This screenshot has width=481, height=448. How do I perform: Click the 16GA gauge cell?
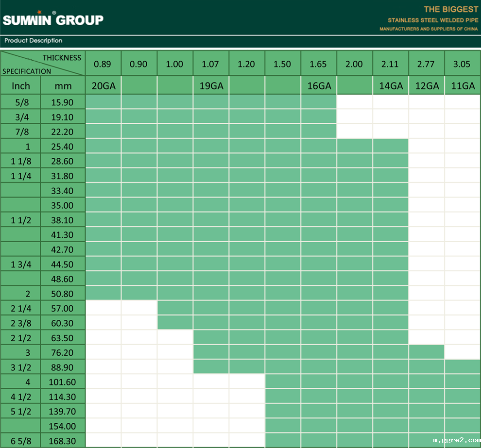(319, 86)
